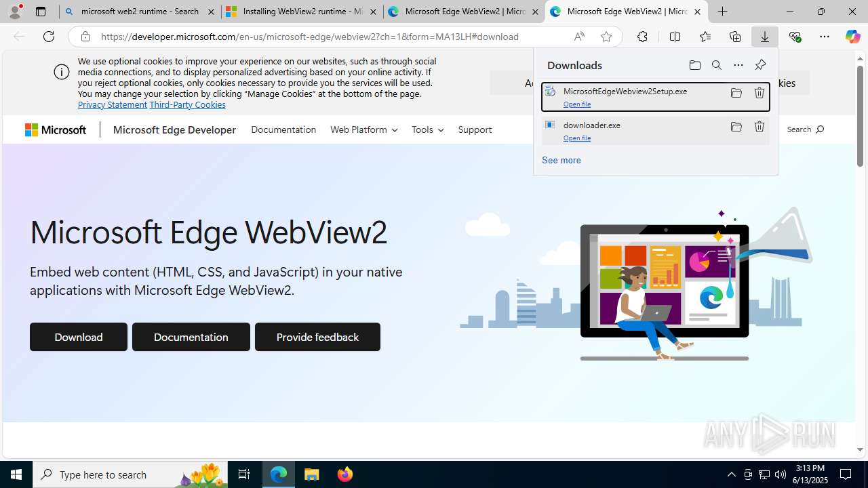Viewport: 868px width, 488px height.
Task: Go to Microsoft Edge Developer home link
Action: (x=174, y=129)
